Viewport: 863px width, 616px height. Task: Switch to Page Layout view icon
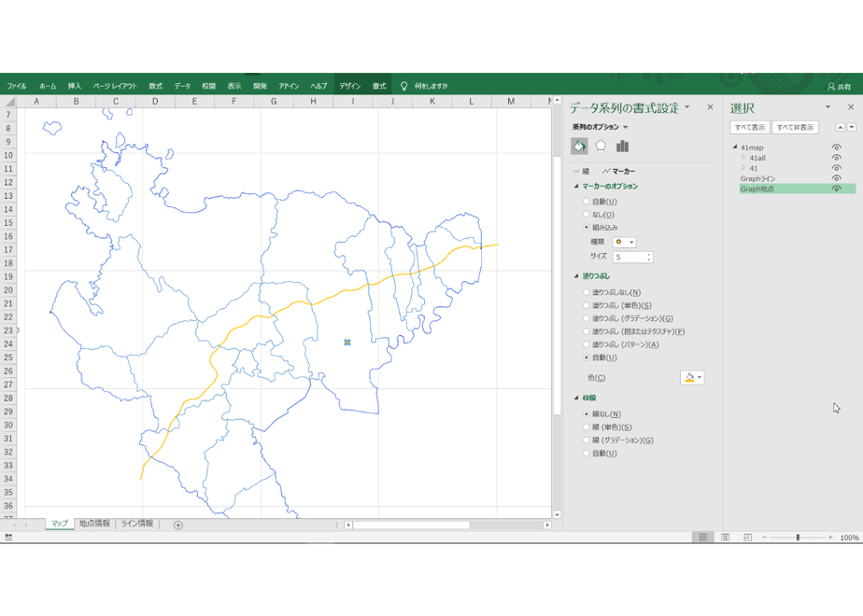[726, 538]
